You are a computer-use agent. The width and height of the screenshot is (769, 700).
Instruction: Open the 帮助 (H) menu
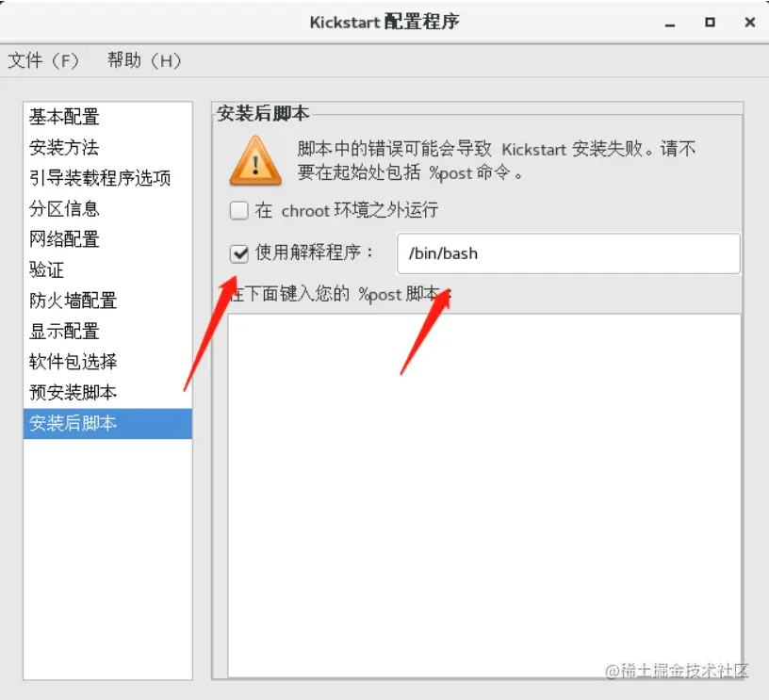coord(144,61)
